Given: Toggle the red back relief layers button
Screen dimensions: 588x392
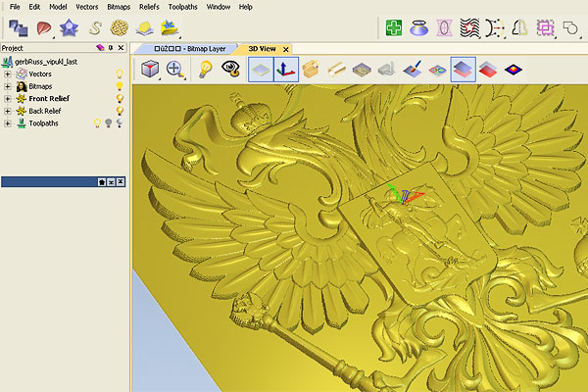Looking at the screenshot, I should [x=488, y=70].
